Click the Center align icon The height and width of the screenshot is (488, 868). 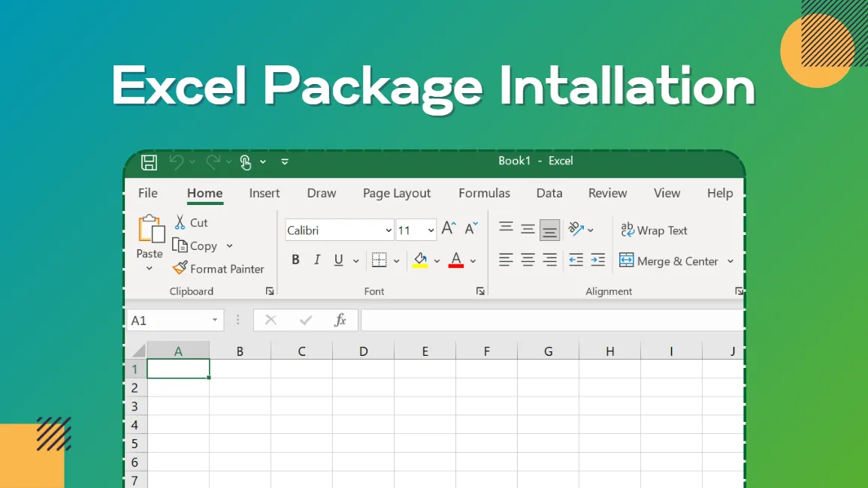tap(528, 260)
